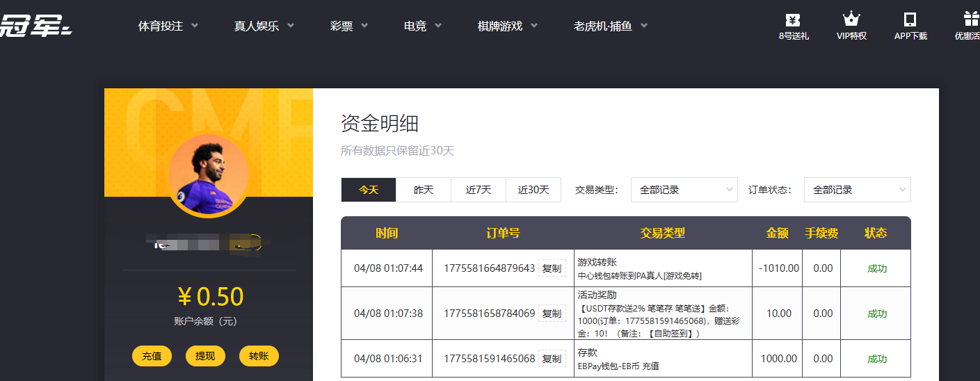Open the 老虎机·捕鱼 menu

pyautogui.click(x=610, y=26)
